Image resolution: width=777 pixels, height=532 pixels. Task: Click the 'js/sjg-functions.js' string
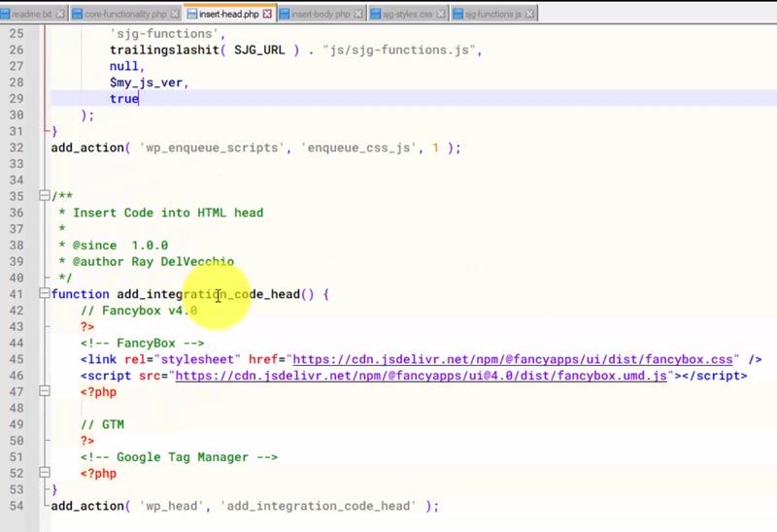pyautogui.click(x=399, y=50)
